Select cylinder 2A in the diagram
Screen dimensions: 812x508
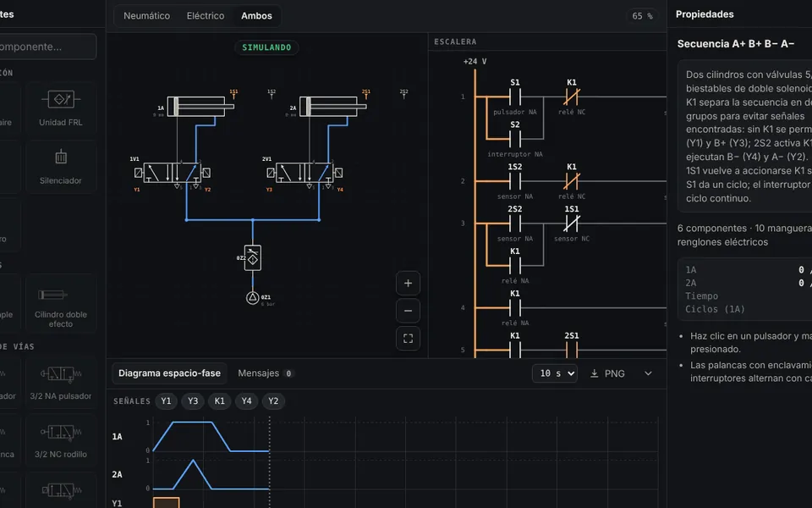pos(333,107)
